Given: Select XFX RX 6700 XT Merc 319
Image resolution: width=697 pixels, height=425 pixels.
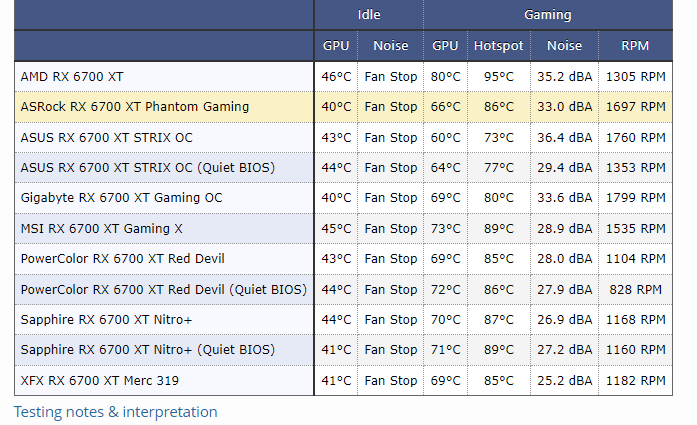Looking at the screenshot, I should (102, 380).
